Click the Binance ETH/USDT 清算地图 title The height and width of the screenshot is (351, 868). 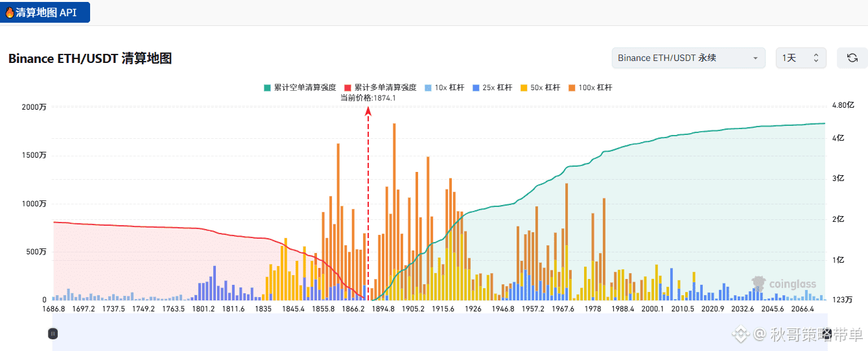(x=90, y=58)
